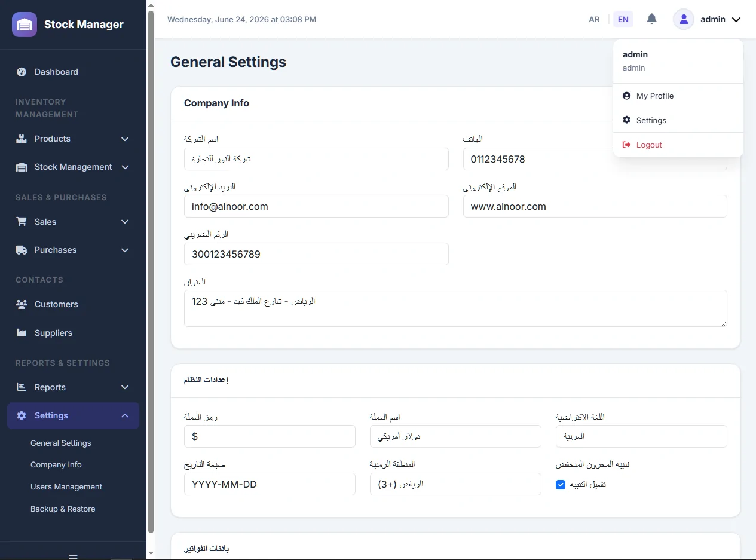Select My Profile from admin menu
Image resolution: width=756 pixels, height=560 pixels.
coord(678,96)
